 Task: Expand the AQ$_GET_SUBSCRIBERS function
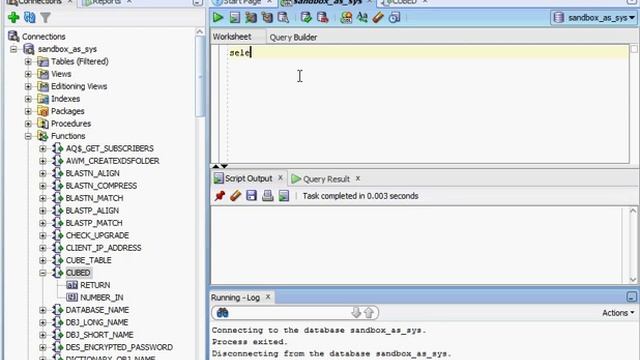(43, 149)
